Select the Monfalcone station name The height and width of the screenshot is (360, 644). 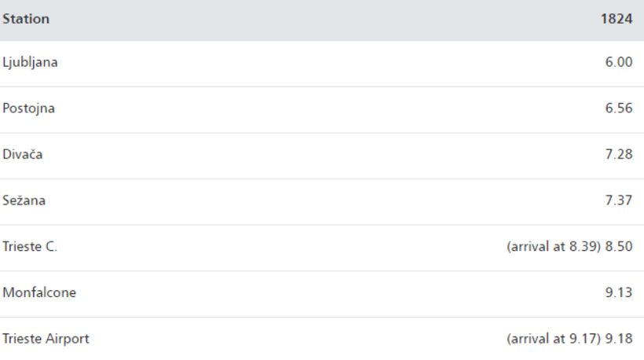pos(39,292)
